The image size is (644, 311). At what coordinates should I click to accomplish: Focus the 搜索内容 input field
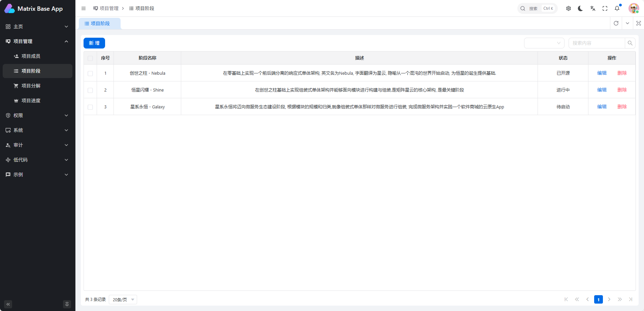click(596, 43)
